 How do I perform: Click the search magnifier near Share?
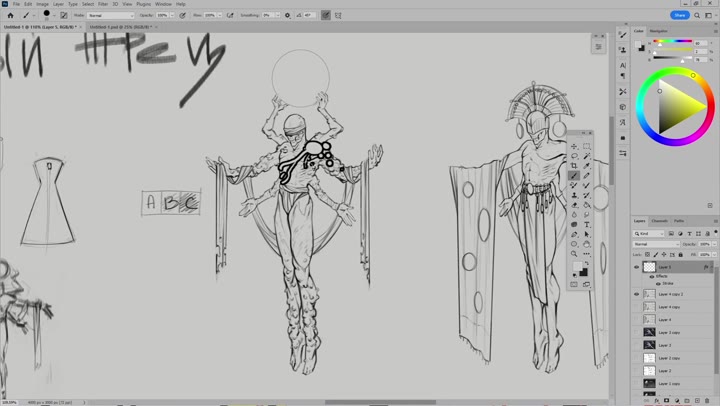[697, 15]
